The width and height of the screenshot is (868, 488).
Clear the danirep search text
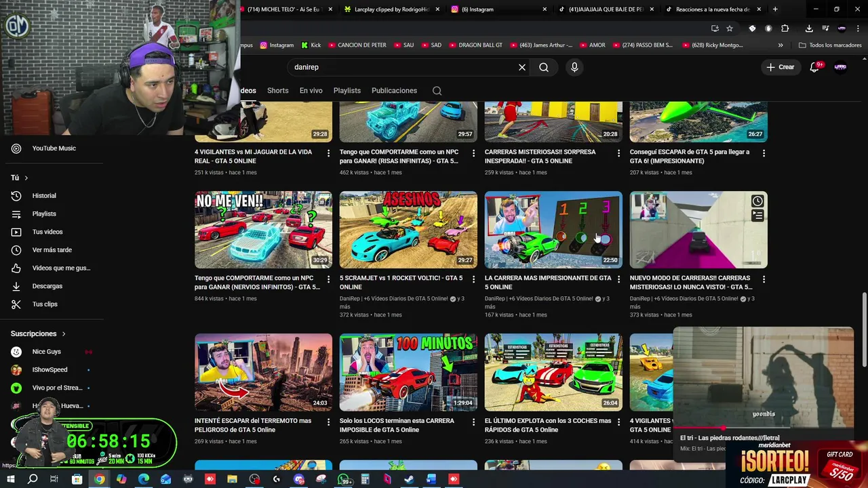pos(522,67)
